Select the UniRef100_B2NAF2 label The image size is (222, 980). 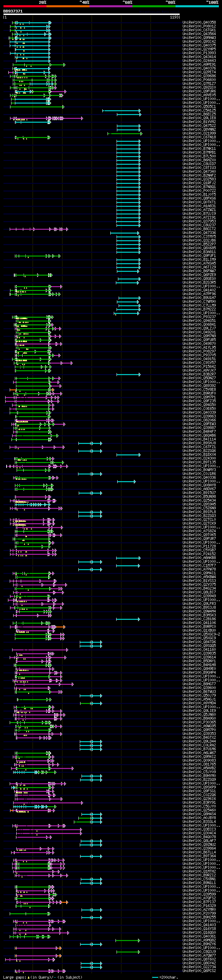[x=199, y=175]
